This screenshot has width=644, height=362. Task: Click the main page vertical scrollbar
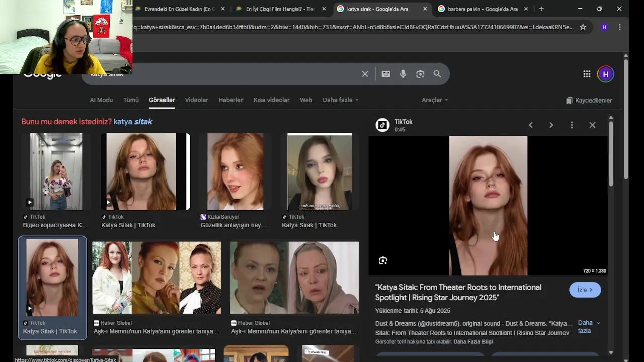click(626, 119)
